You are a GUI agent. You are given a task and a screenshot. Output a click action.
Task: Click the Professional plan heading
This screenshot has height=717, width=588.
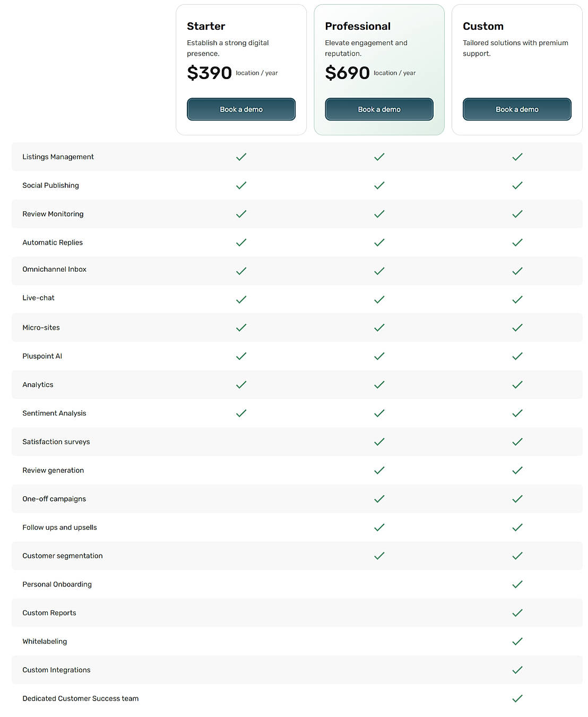tap(358, 26)
